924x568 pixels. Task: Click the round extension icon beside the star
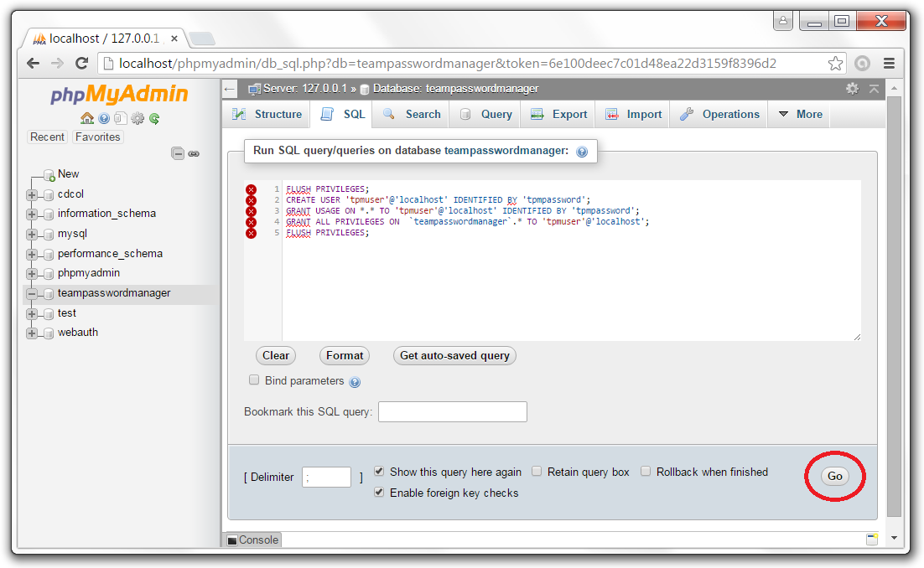862,64
